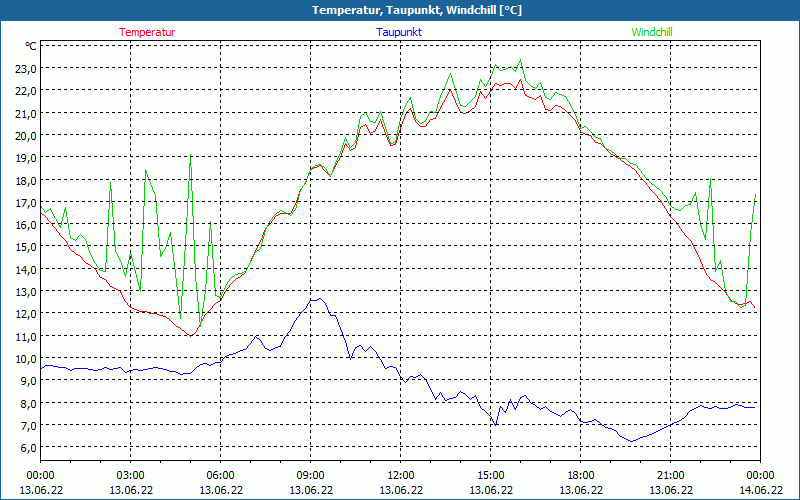Click the 23,0 y-axis value

[26, 68]
